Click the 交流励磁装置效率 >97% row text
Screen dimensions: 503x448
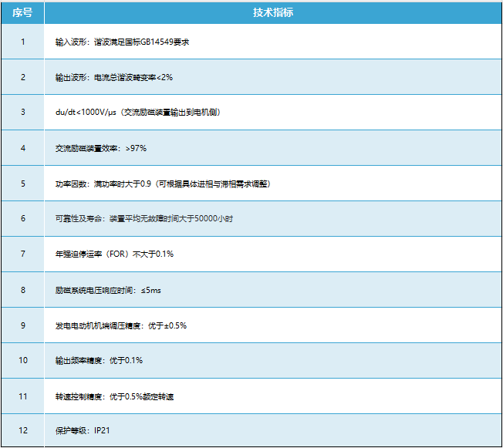click(x=101, y=148)
